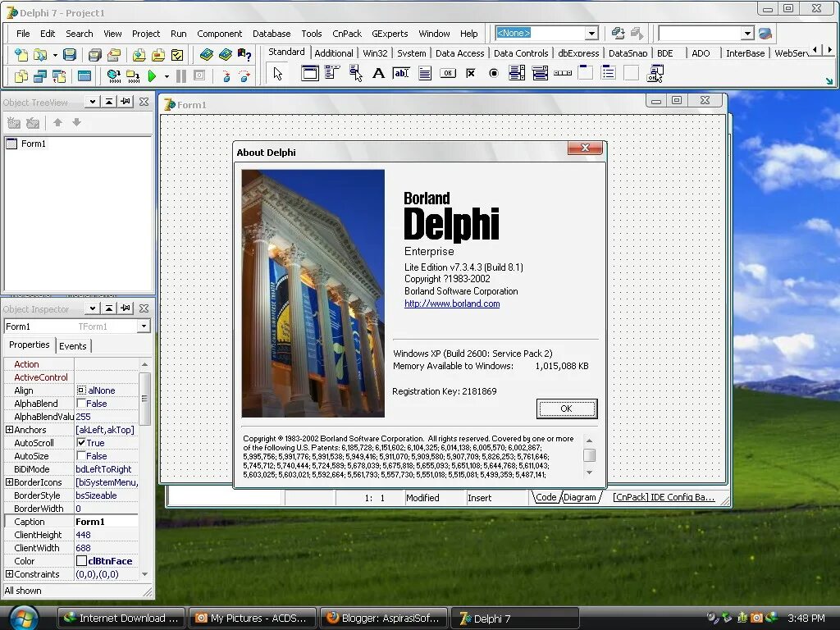Select the ActionList component icon
The height and width of the screenshot is (630, 840).
click(x=655, y=73)
